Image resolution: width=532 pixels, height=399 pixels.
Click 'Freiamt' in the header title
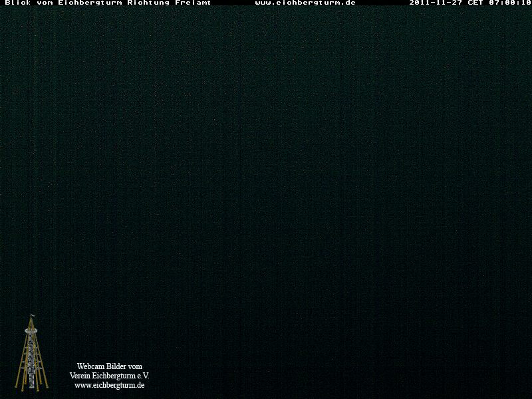(x=196, y=3)
